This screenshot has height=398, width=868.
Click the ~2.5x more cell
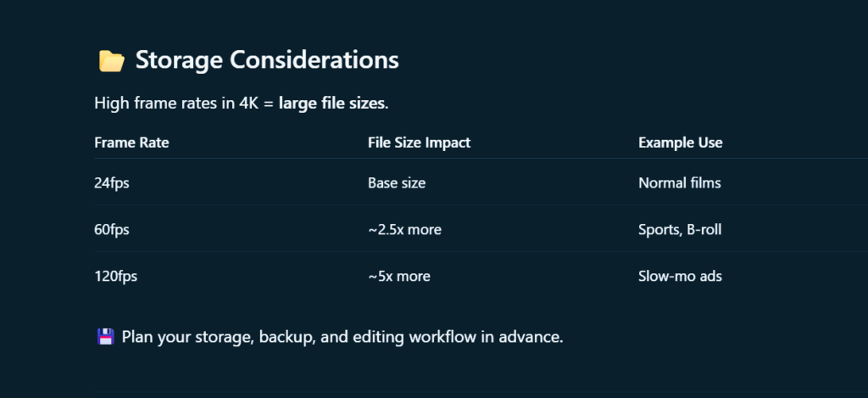pos(404,229)
